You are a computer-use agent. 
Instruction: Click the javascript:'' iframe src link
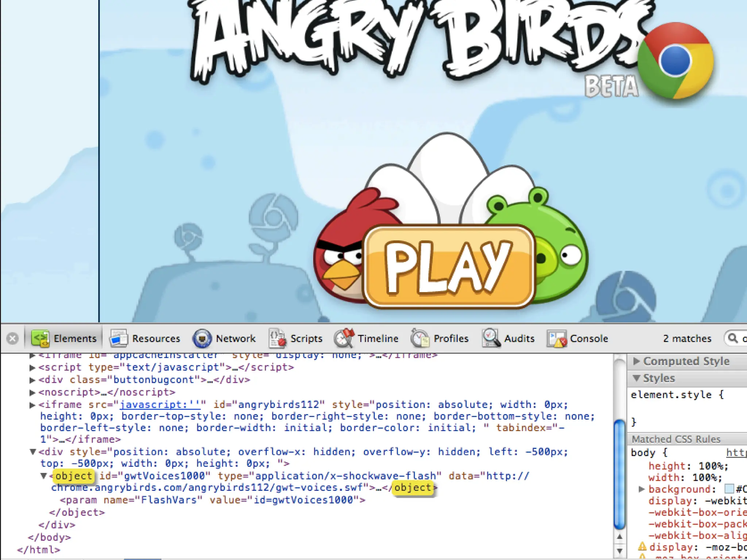point(159,404)
